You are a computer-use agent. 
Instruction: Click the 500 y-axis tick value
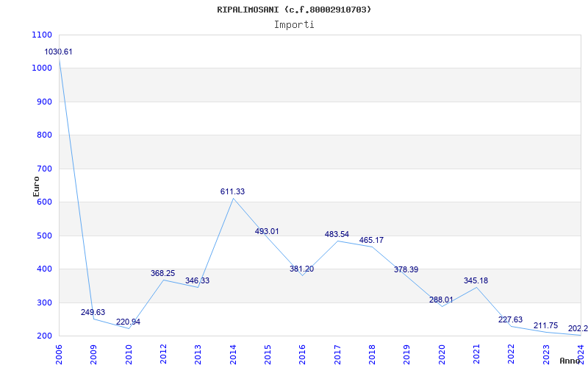[44, 236]
